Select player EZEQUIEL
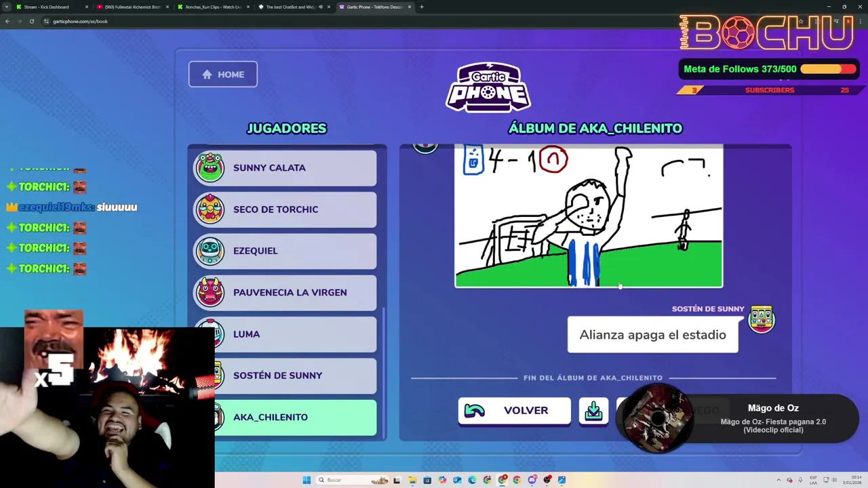 tap(285, 251)
